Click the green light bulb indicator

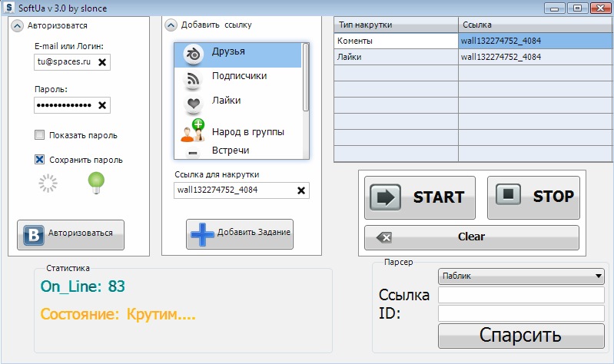point(97,182)
